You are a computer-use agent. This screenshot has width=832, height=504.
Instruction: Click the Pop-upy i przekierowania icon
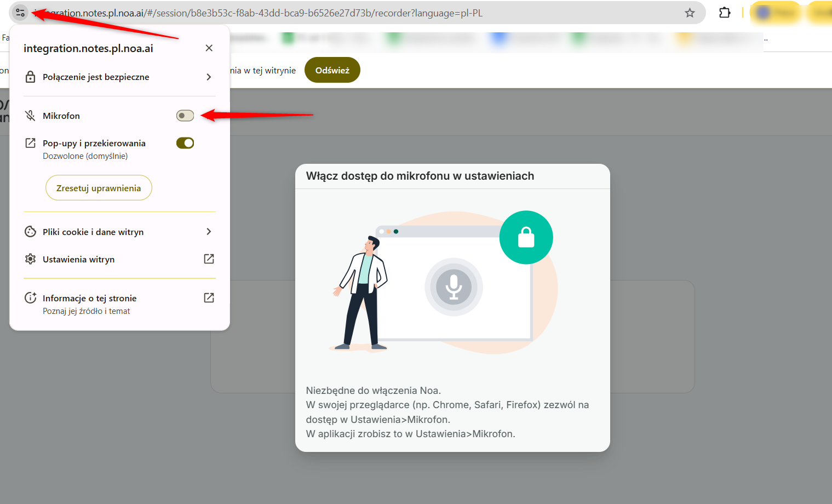[31, 143]
